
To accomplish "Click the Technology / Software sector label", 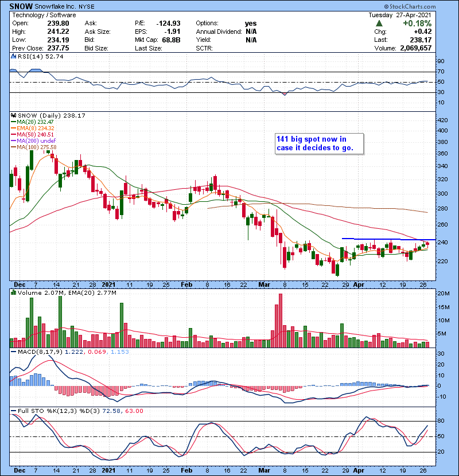I will click(x=44, y=15).
